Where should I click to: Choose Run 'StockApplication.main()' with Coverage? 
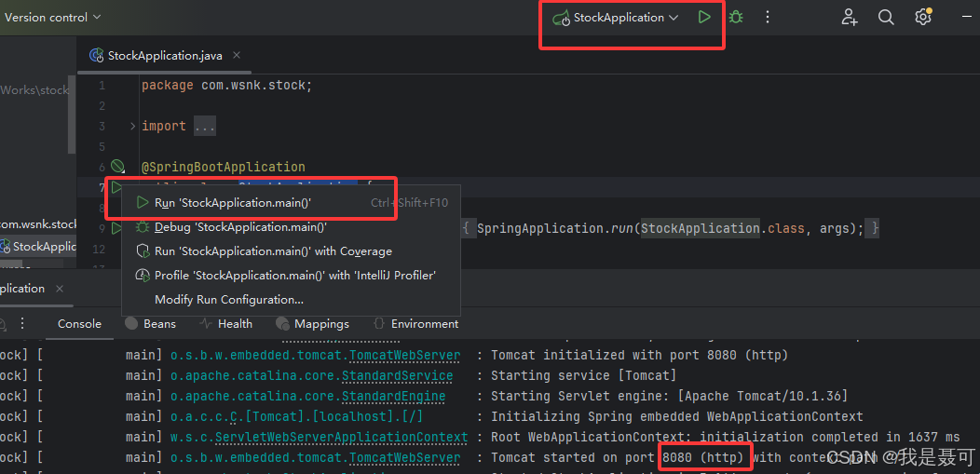292,251
